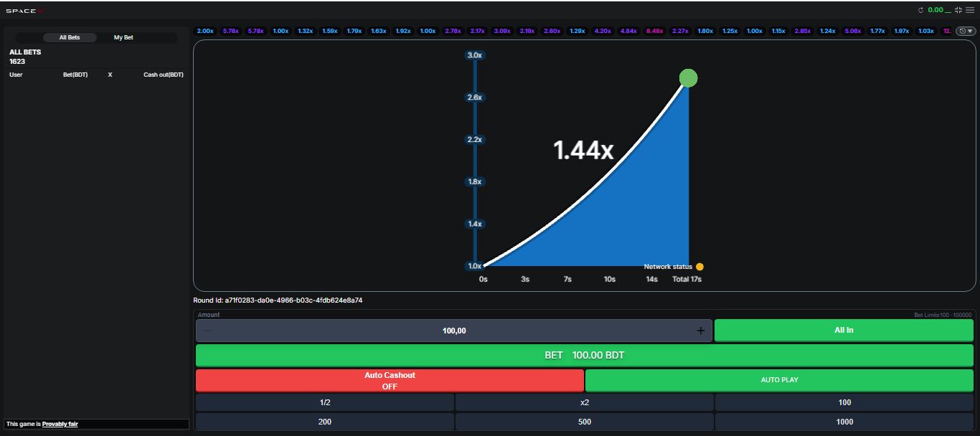Select the All Bets tab
The width and height of the screenshot is (980, 436).
[x=70, y=37]
